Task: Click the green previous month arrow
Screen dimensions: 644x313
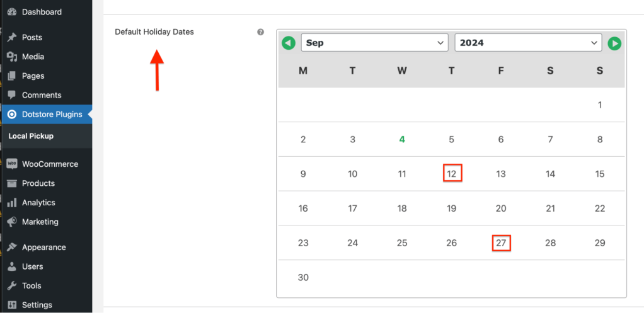Action: pos(289,43)
